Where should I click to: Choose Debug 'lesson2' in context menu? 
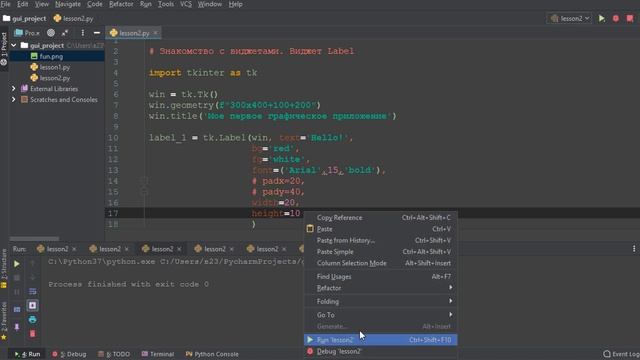[x=380, y=351]
